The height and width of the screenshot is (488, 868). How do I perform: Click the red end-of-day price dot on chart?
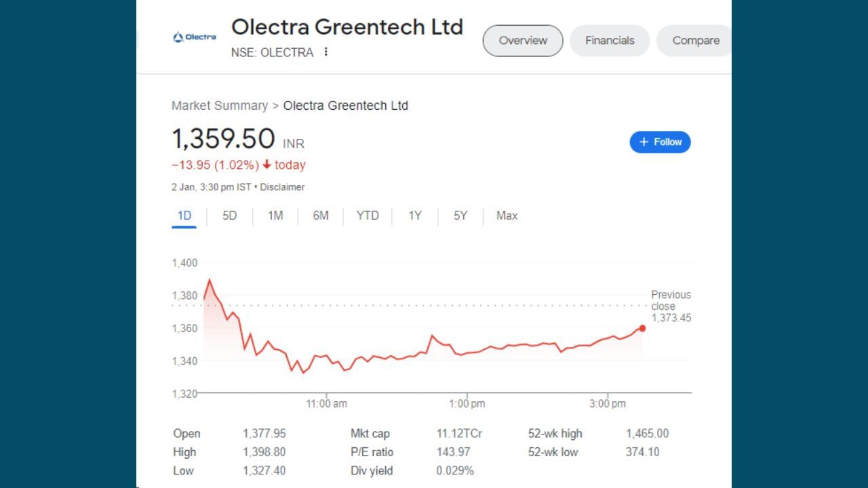point(642,329)
